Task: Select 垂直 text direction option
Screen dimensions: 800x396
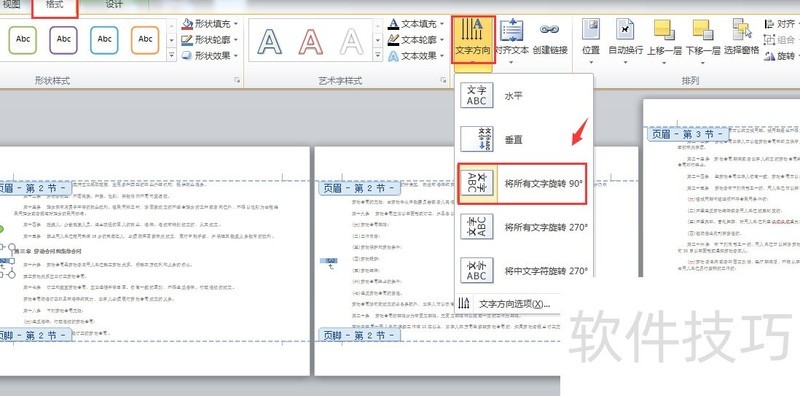Action: (x=524, y=139)
